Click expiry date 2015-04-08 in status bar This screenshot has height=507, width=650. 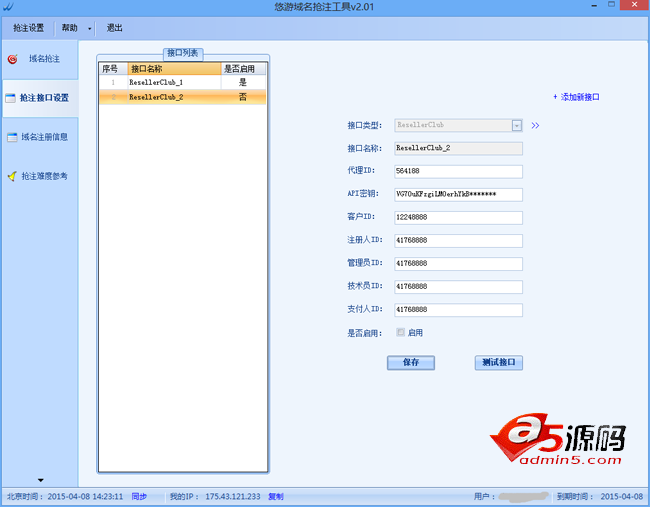(x=621, y=496)
